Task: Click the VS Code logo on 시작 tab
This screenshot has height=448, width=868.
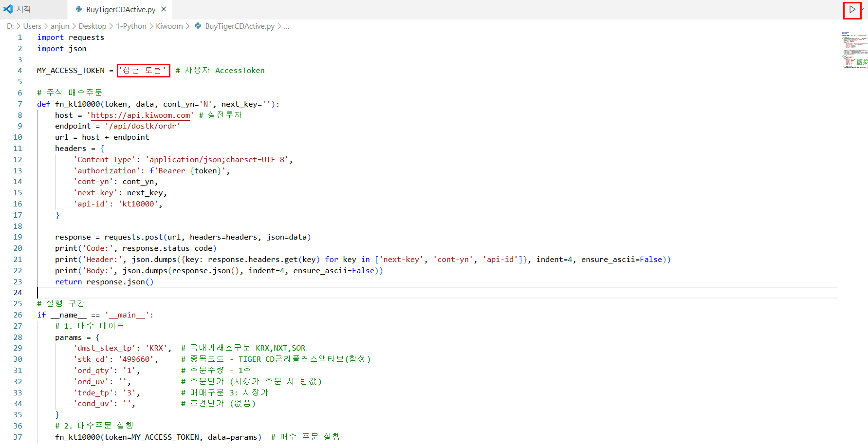Action: (x=8, y=9)
